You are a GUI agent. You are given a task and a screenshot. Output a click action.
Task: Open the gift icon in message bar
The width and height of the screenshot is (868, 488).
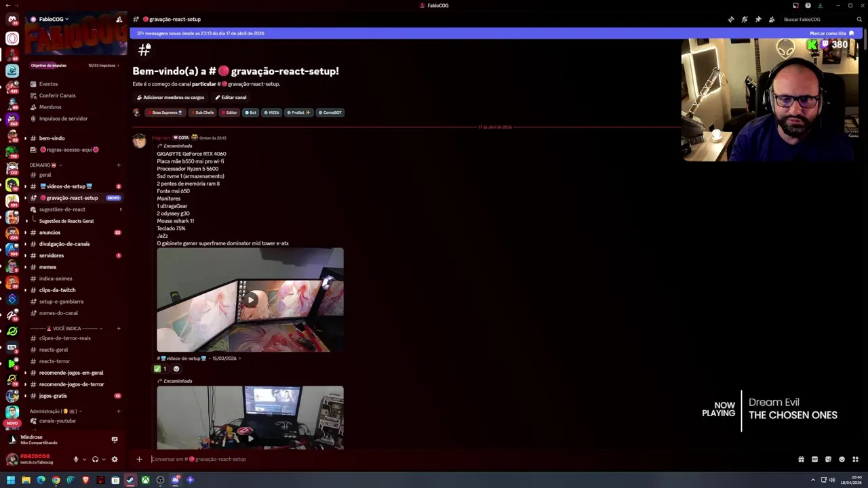point(801,459)
